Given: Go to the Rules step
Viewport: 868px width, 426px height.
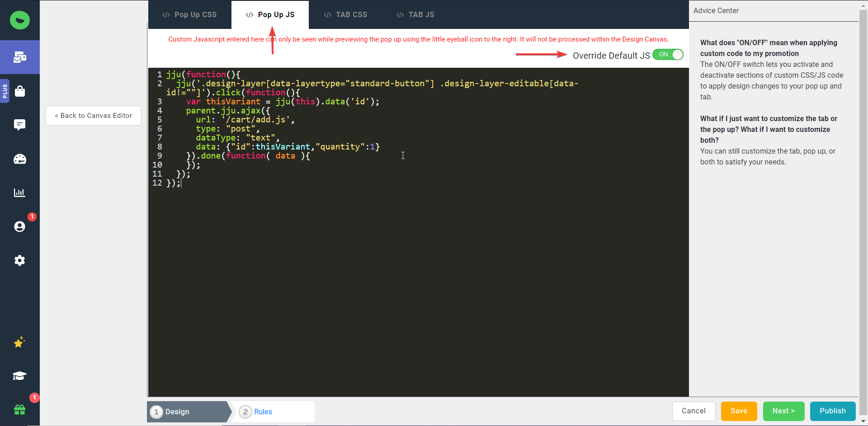Looking at the screenshot, I should [264, 412].
